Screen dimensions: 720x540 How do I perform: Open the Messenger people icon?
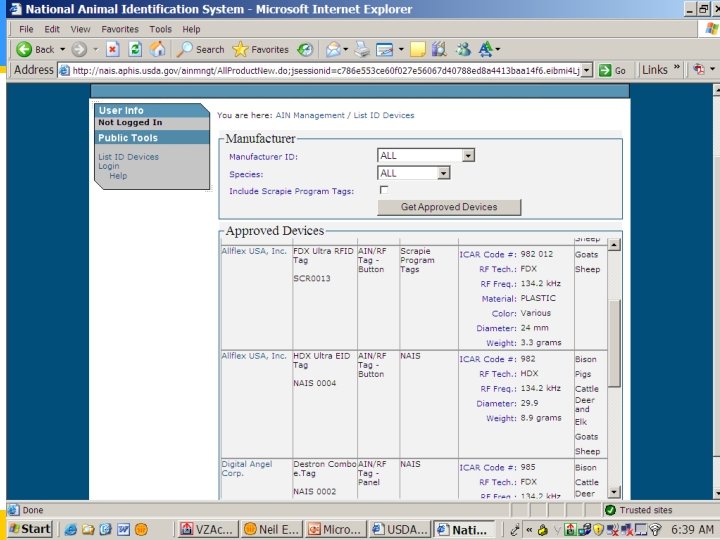coord(463,49)
